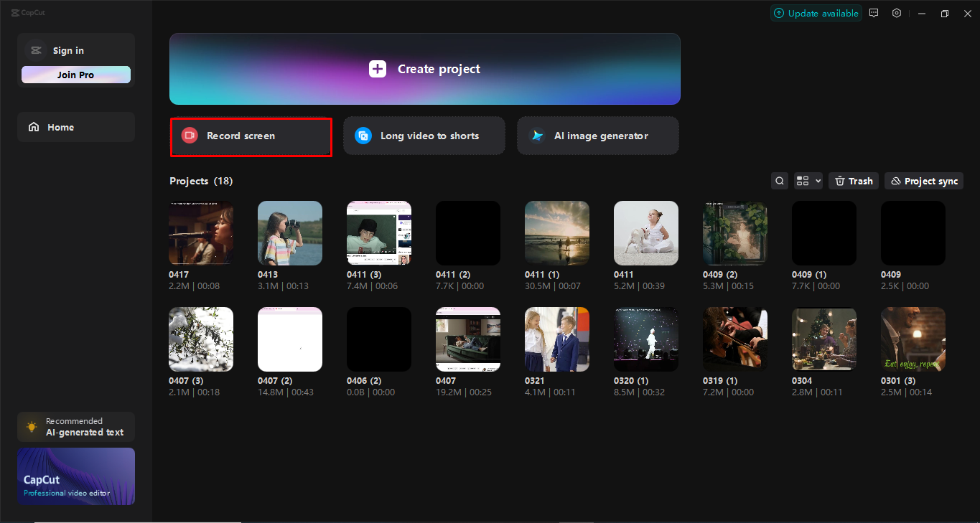Select the Recommended AI-generated text entry
Viewport: 980px width, 523px height.
click(75, 426)
